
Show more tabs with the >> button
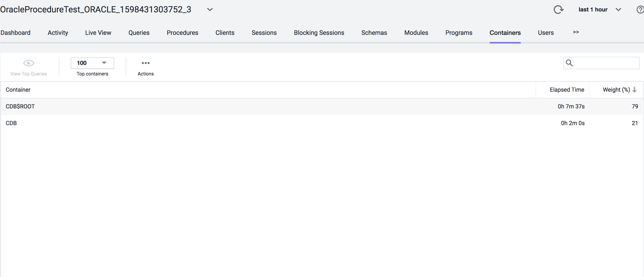tap(576, 32)
